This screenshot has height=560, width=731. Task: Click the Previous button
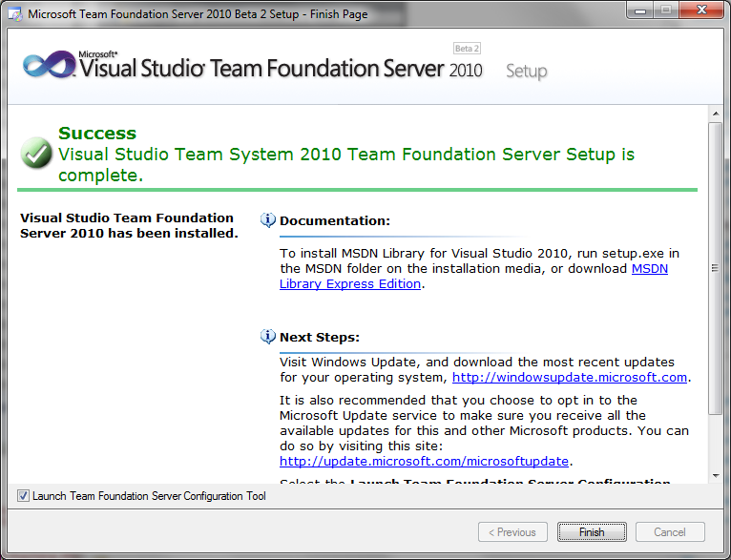tap(512, 532)
